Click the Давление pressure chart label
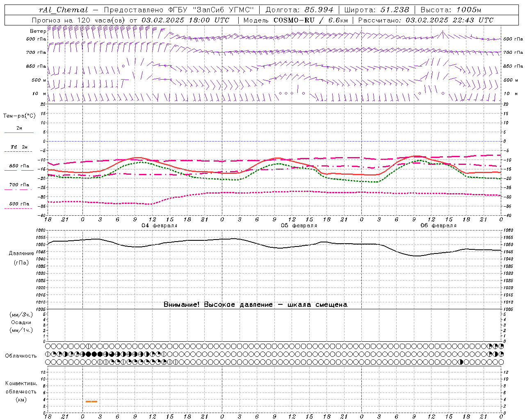Image resolution: width=525 pixels, height=420 pixels. tap(21, 253)
